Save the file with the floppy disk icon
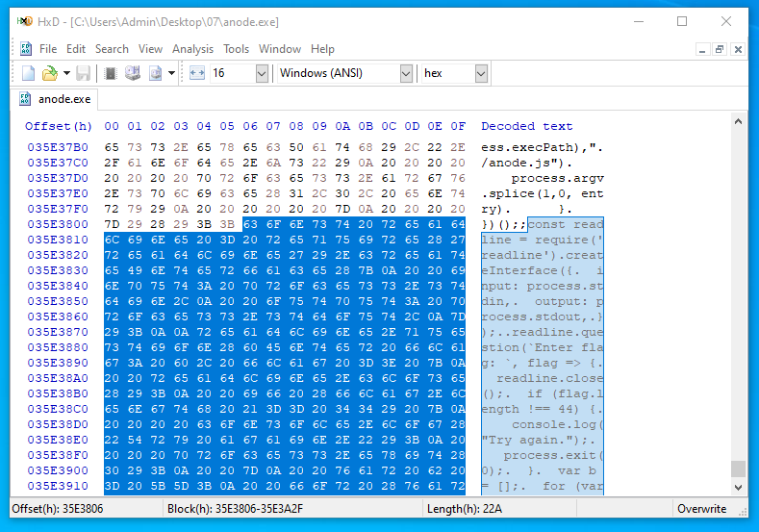This screenshot has width=759, height=532. [x=84, y=73]
